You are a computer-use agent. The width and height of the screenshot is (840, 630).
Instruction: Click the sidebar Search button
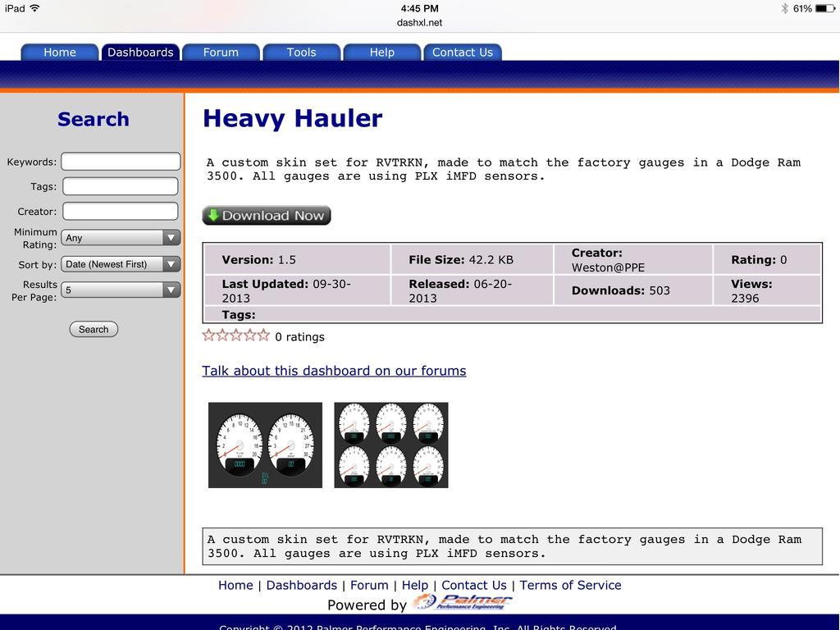point(94,330)
